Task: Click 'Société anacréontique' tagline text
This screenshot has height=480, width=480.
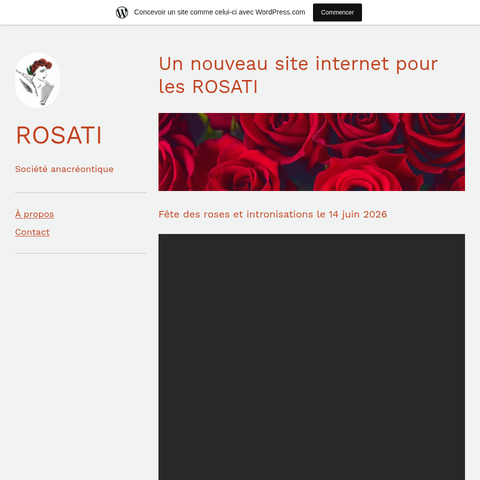Action: click(64, 169)
